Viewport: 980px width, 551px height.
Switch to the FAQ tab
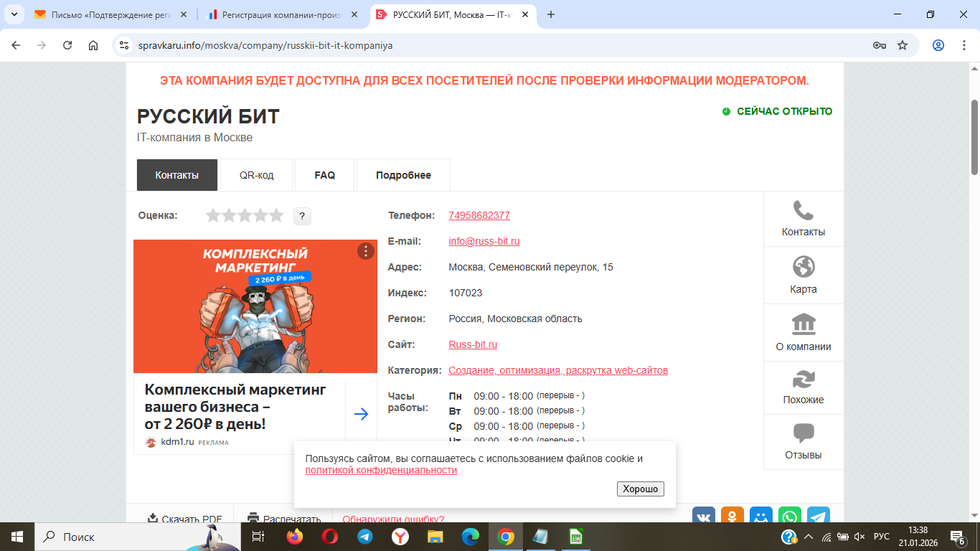tap(325, 175)
